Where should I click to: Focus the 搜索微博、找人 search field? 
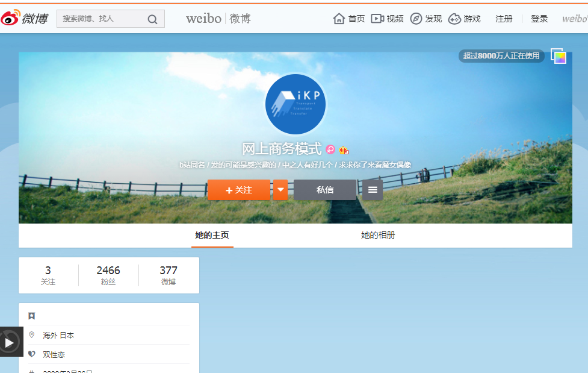tap(111, 19)
